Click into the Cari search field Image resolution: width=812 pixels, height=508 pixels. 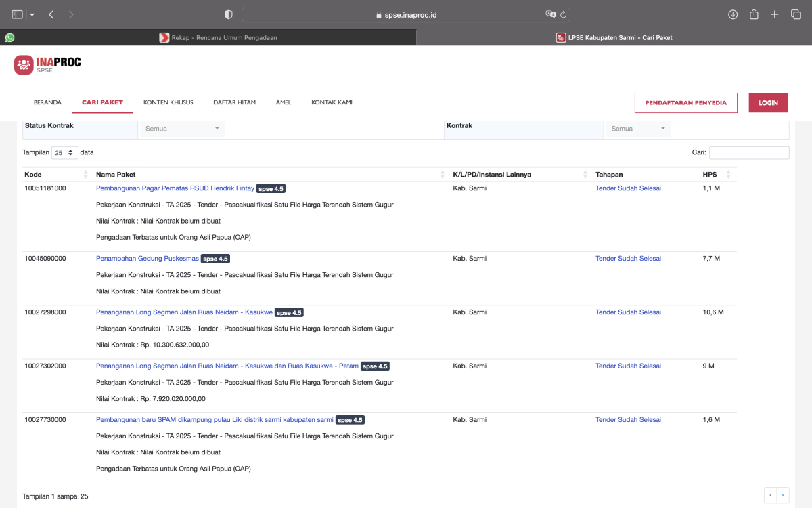(748, 153)
